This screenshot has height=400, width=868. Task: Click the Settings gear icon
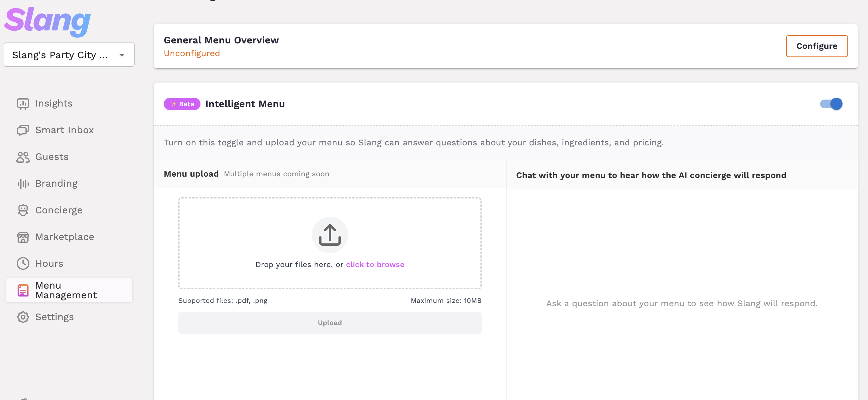[23, 317]
